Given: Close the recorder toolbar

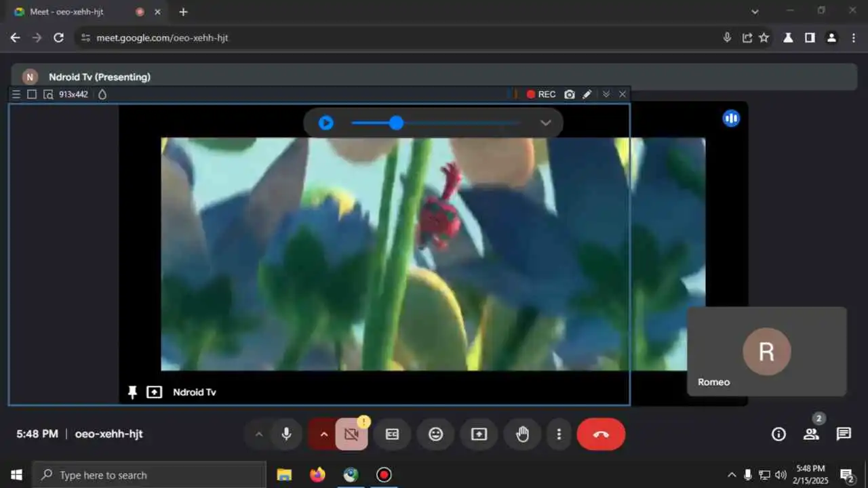Looking at the screenshot, I should 623,94.
